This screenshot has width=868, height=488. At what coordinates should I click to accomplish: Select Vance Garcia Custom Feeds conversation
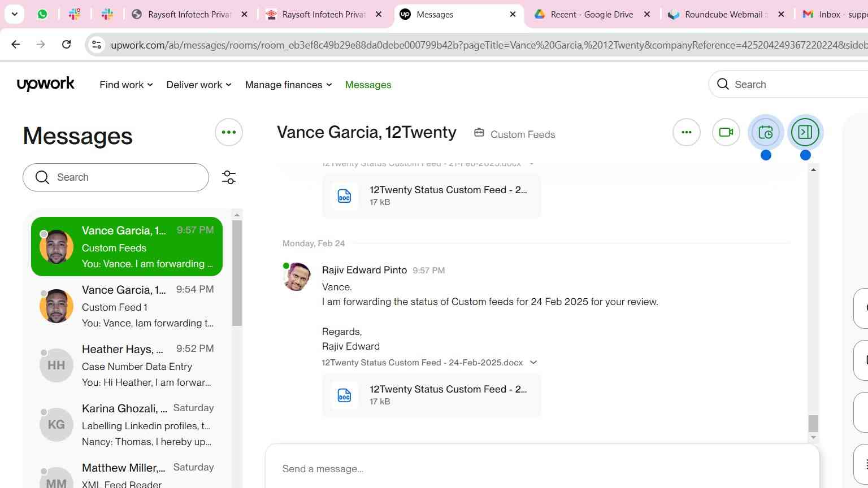pos(127,247)
